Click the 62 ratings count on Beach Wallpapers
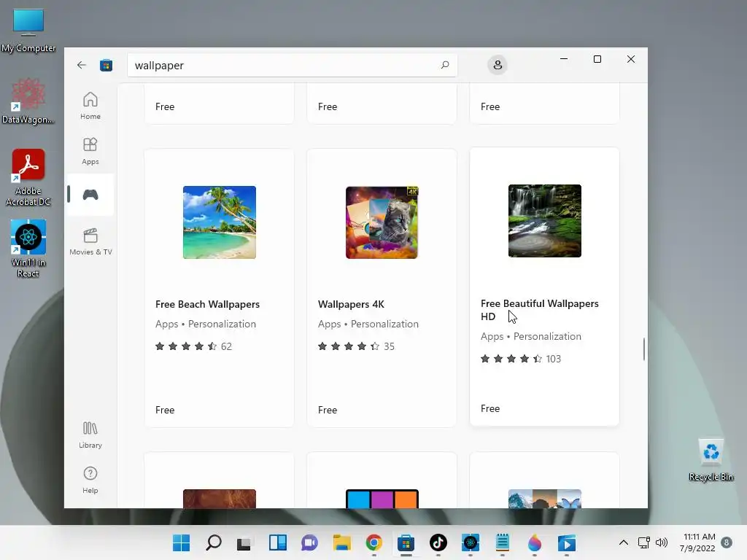The width and height of the screenshot is (747, 560). point(226,346)
